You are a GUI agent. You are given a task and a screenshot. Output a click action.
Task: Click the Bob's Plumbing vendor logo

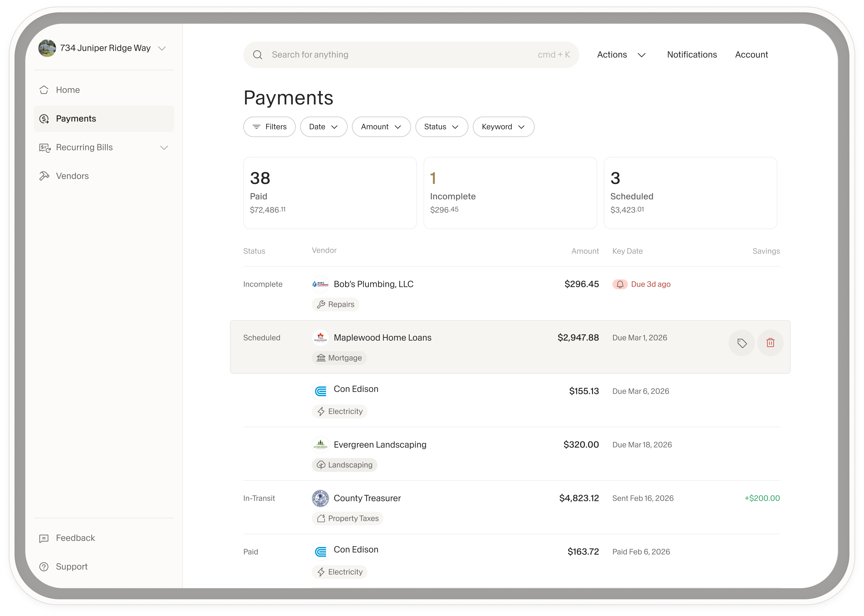click(321, 284)
